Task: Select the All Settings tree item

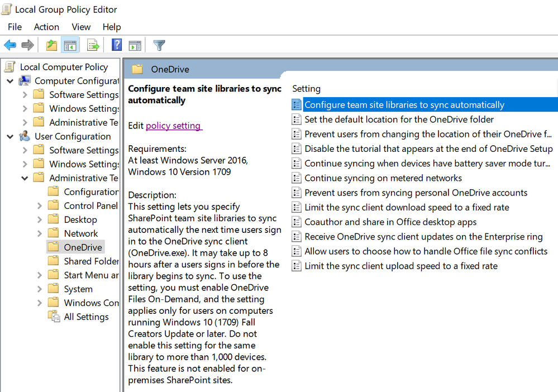Action: pos(86,317)
